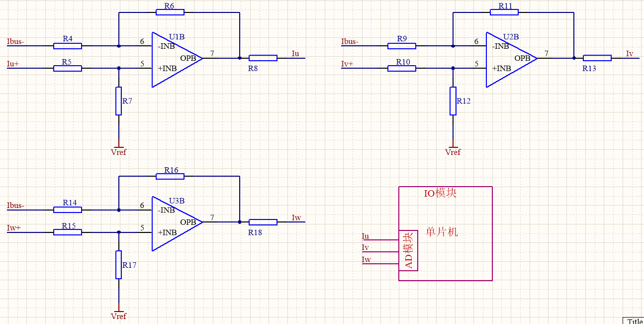
Task: Click the 单片机 label
Action: tap(442, 232)
